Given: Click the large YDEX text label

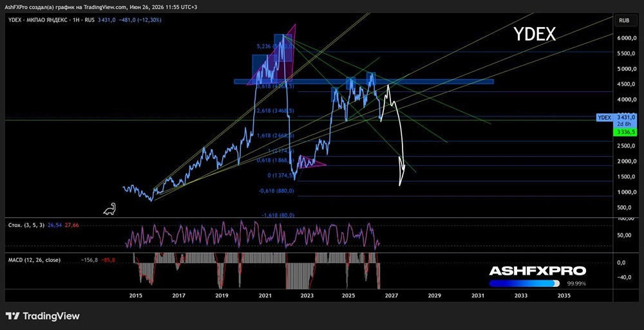Looking at the screenshot, I should [535, 35].
